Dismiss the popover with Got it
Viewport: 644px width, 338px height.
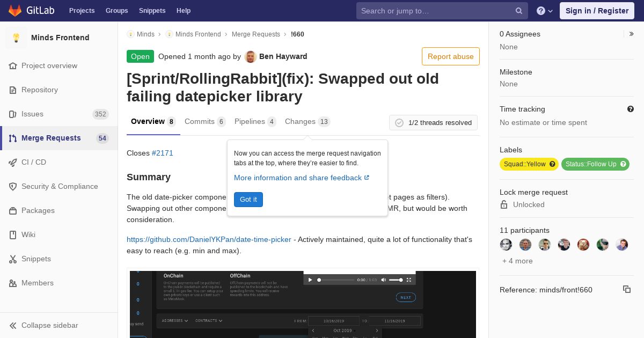coord(248,200)
